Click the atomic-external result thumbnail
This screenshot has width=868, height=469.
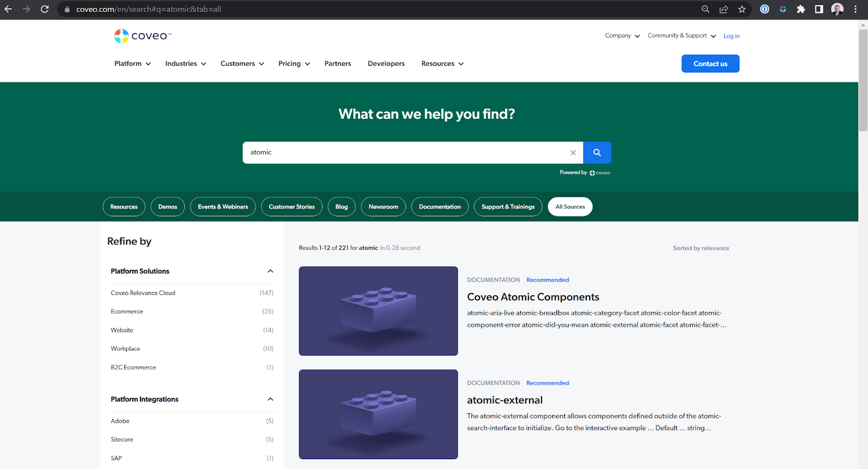click(378, 414)
